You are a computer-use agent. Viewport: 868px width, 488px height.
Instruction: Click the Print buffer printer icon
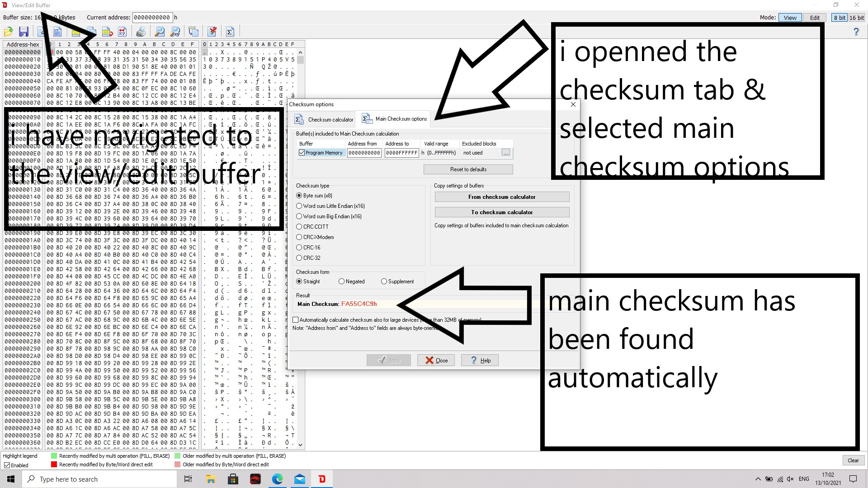(141, 32)
